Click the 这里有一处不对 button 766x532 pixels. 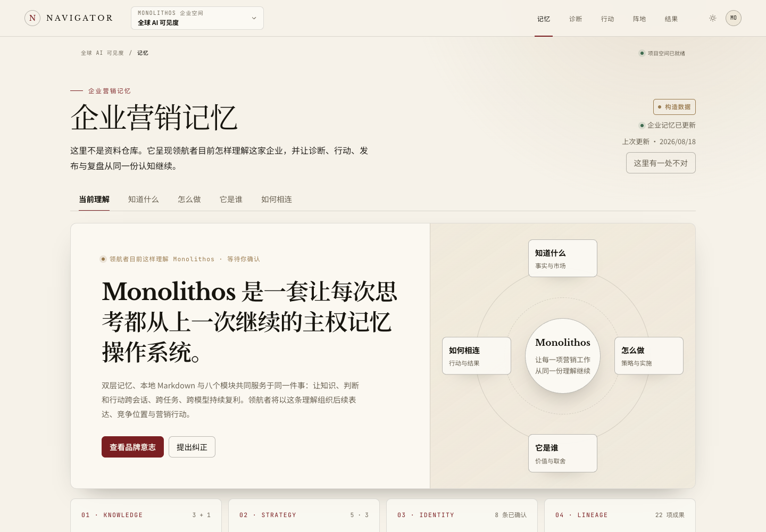pyautogui.click(x=661, y=163)
